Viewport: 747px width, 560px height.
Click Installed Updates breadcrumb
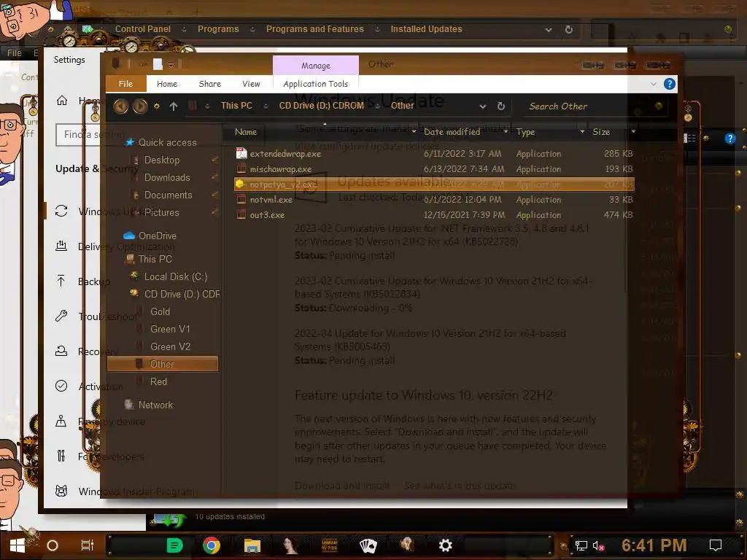[x=426, y=29]
